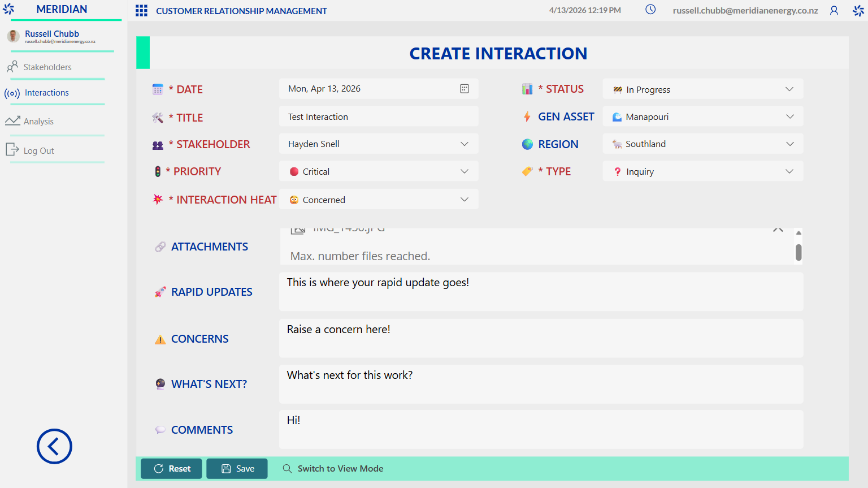Click the 4/13/2026 12:19 PM timestamp
The image size is (868, 488).
(585, 10)
